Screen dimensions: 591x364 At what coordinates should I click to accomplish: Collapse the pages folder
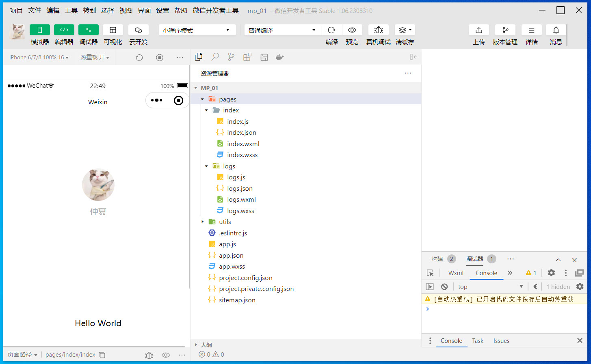coord(202,99)
